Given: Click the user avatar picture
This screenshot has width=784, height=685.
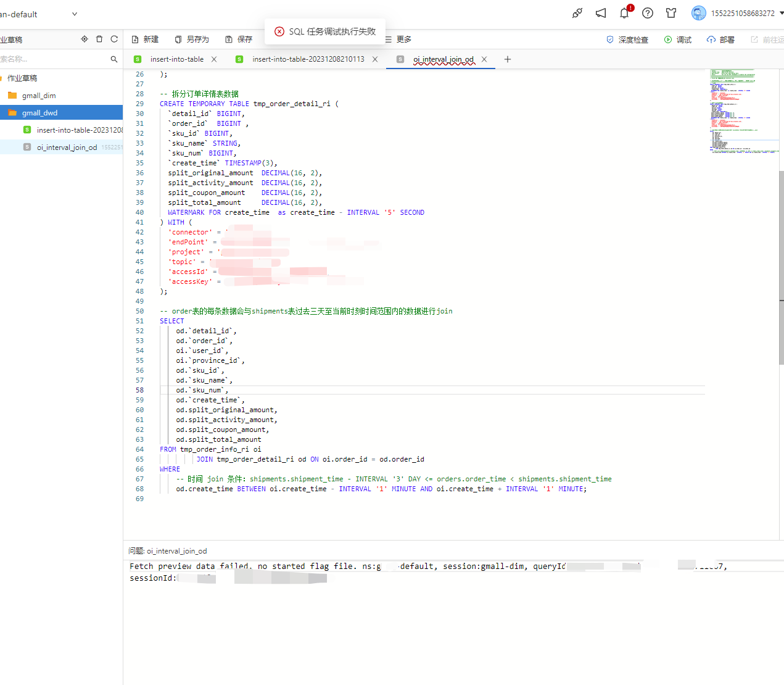Looking at the screenshot, I should (698, 13).
